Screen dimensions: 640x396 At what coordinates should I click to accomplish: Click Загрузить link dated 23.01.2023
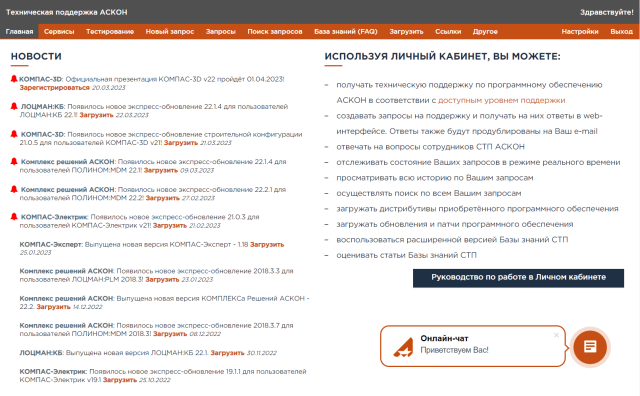[x=162, y=279]
